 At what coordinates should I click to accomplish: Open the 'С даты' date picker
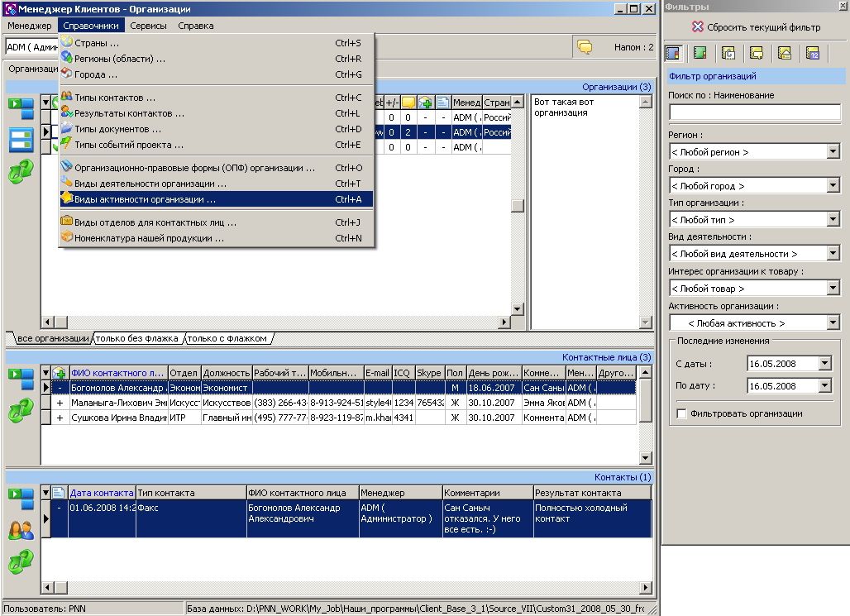point(824,363)
